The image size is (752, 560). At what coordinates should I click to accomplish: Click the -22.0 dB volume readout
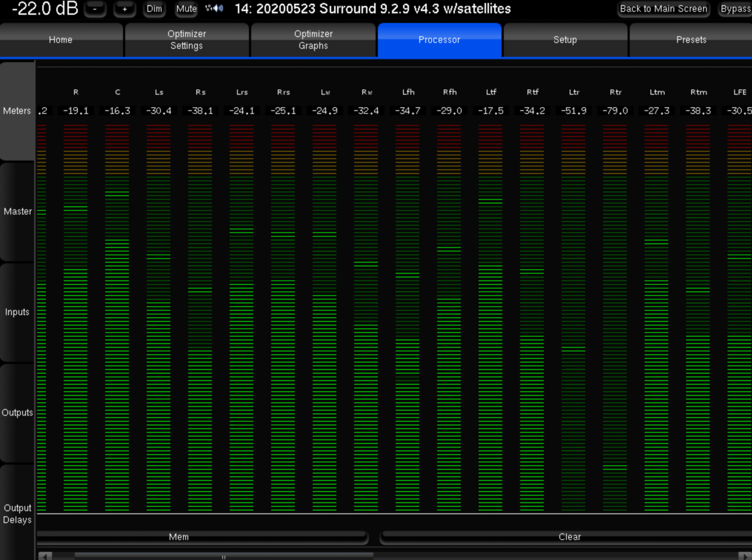[45, 8]
